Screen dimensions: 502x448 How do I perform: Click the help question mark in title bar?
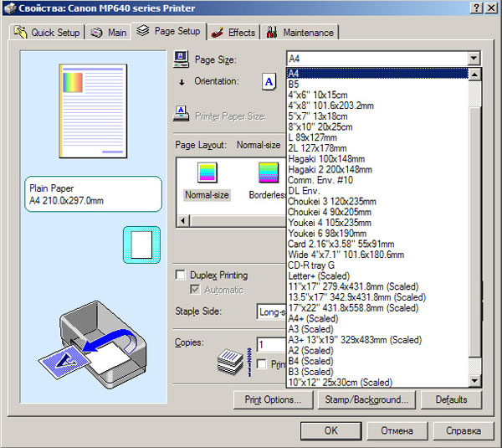476,8
